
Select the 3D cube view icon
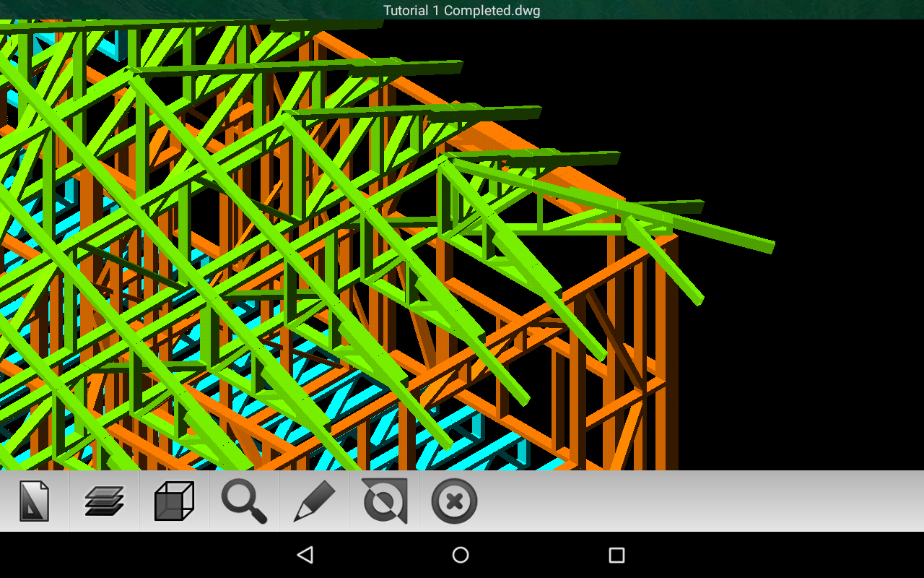174,501
